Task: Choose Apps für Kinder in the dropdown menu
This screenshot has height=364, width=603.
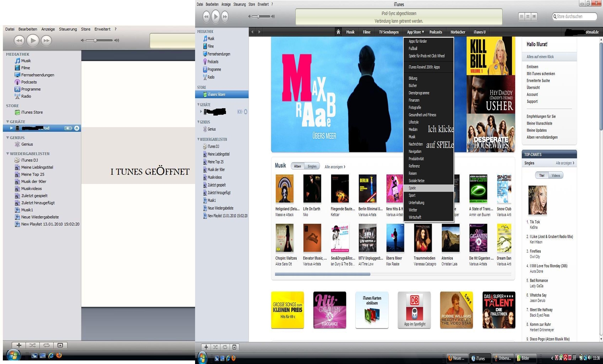Action: [x=429, y=41]
